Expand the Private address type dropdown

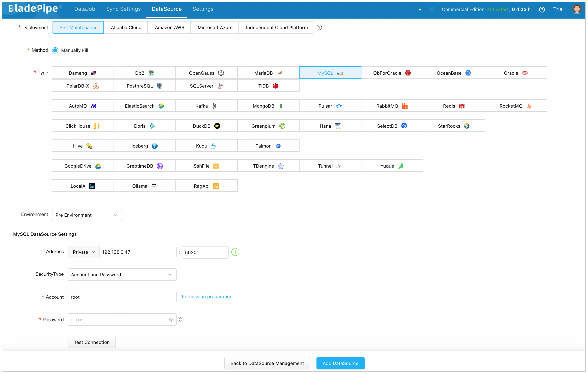pyautogui.click(x=83, y=252)
